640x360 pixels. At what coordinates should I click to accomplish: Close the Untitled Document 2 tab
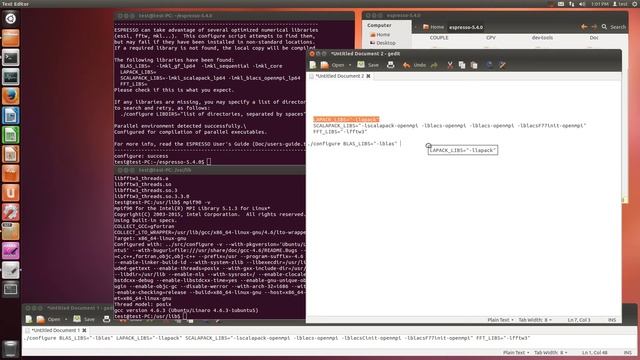pyautogui.click(x=368, y=76)
